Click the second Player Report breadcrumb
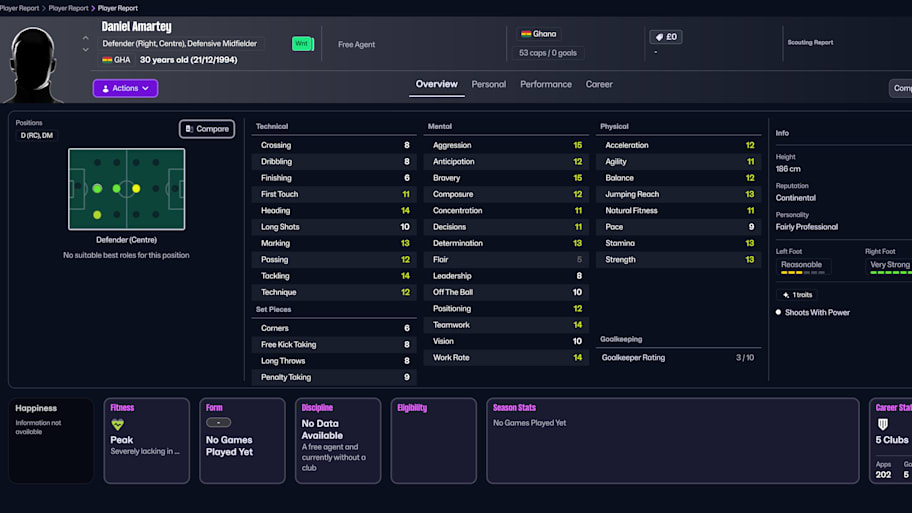This screenshot has height=513, width=912. click(68, 8)
